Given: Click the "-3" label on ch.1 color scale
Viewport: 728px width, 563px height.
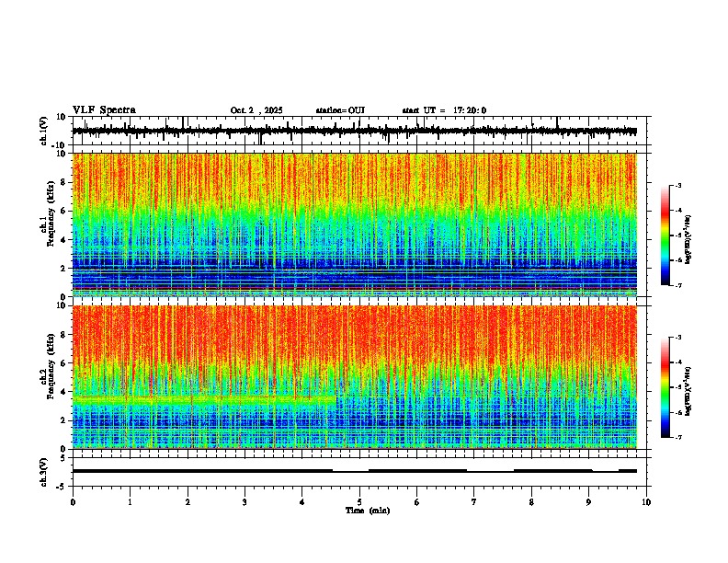Looking at the screenshot, I should pyautogui.click(x=678, y=185).
